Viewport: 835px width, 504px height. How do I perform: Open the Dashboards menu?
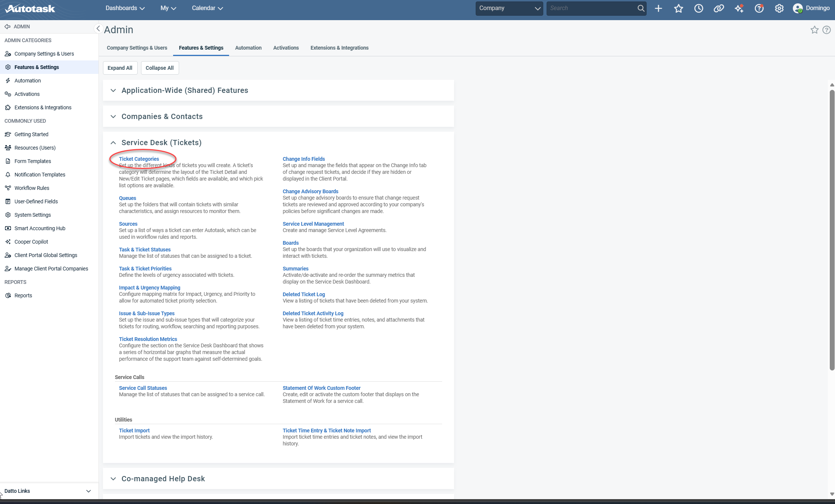(x=125, y=8)
